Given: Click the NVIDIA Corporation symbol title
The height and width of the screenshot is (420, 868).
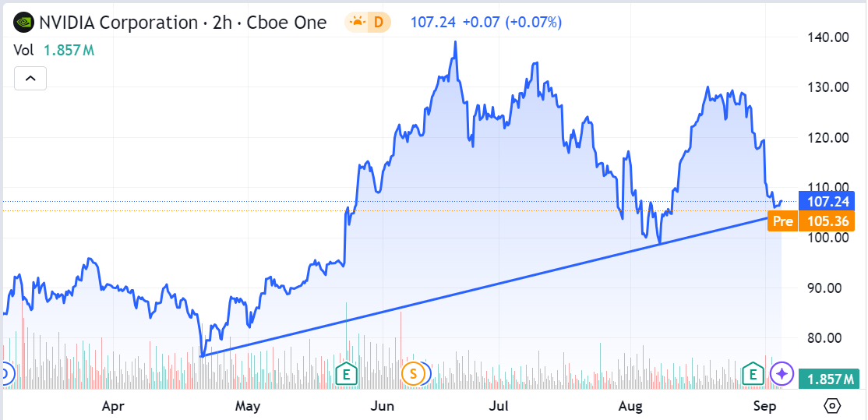Looking at the screenshot, I should tap(118, 23).
